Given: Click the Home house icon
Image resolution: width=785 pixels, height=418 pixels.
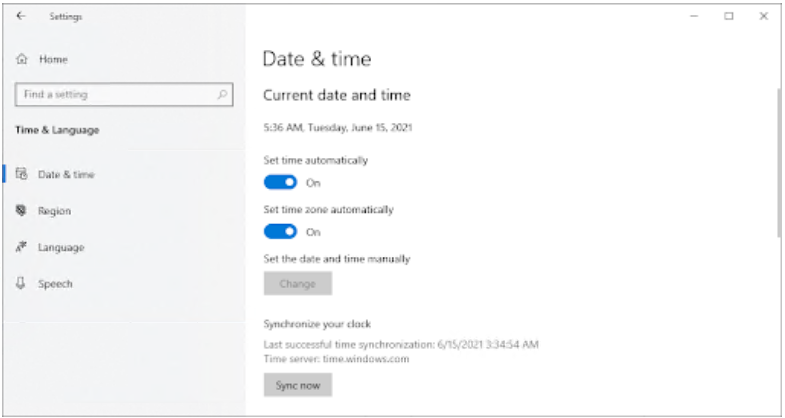Looking at the screenshot, I should click(22, 60).
